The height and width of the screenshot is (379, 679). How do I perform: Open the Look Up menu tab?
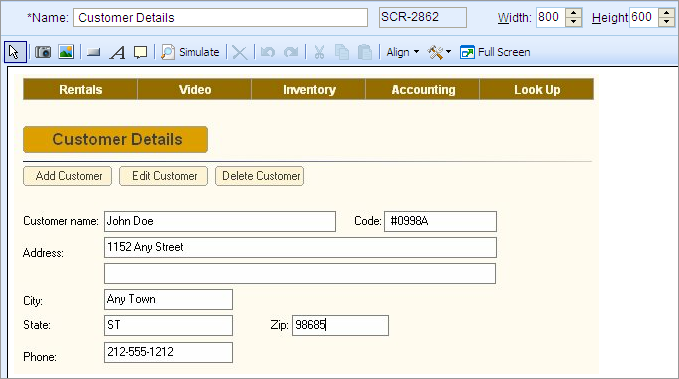[x=537, y=89]
